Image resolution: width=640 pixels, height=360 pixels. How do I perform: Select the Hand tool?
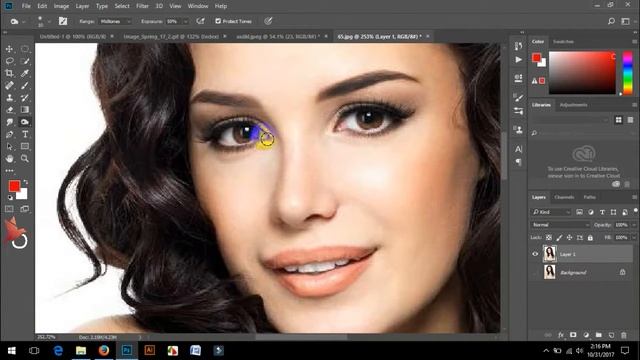click(9, 158)
